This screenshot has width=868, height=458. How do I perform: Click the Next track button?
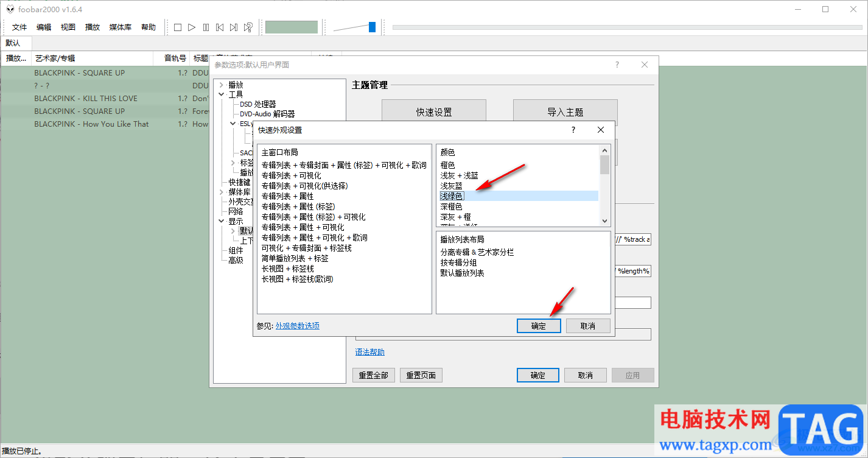pyautogui.click(x=234, y=27)
